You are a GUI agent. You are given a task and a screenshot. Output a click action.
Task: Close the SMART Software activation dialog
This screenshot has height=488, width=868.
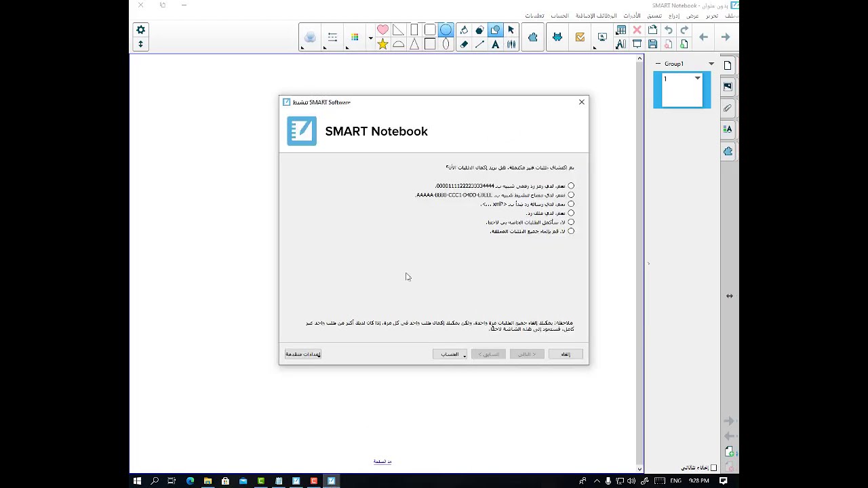[581, 102]
